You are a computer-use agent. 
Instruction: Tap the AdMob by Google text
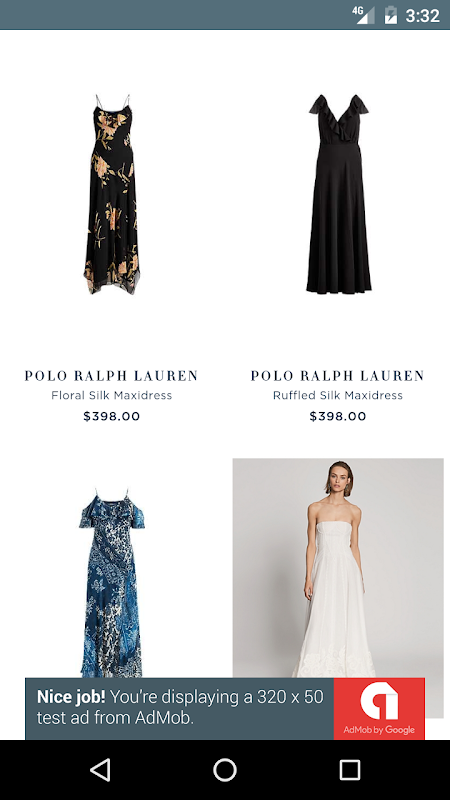click(x=379, y=730)
